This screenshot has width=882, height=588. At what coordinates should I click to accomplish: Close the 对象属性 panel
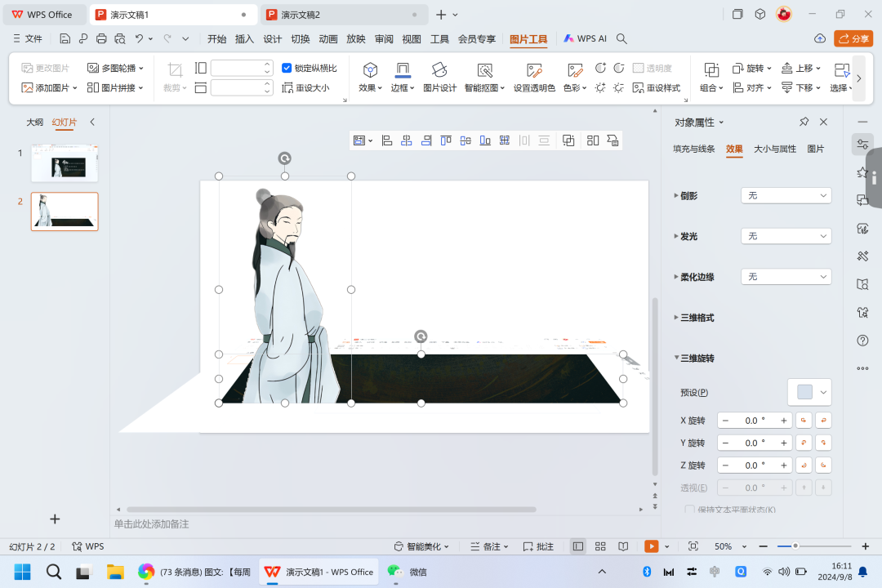823,122
